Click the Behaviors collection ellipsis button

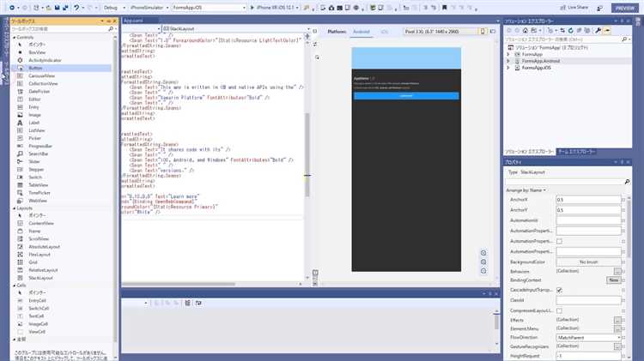pos(617,272)
